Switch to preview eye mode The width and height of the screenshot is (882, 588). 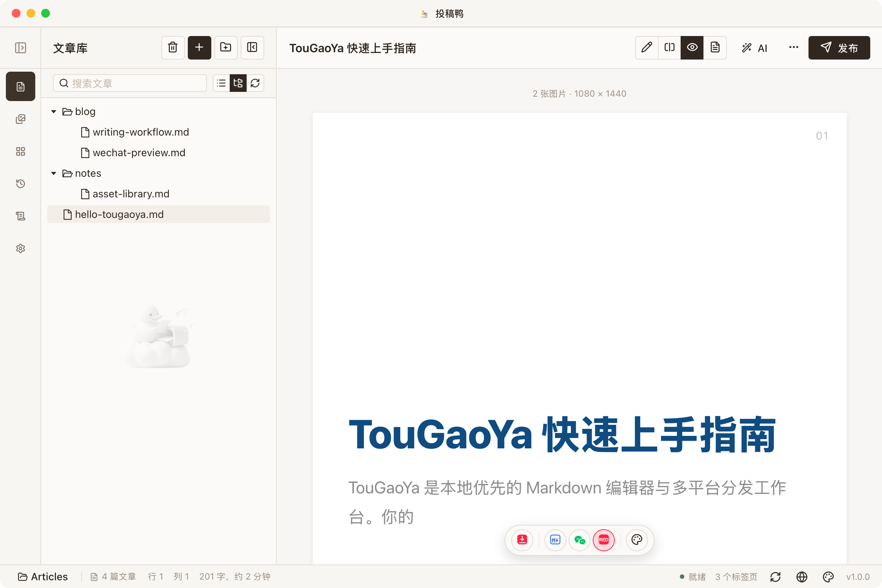[x=692, y=48]
